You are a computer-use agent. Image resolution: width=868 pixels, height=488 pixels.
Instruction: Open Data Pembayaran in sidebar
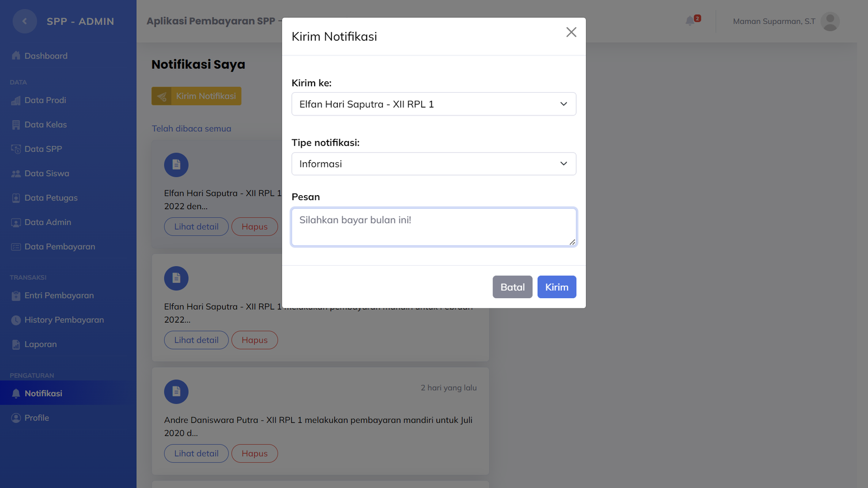point(59,247)
